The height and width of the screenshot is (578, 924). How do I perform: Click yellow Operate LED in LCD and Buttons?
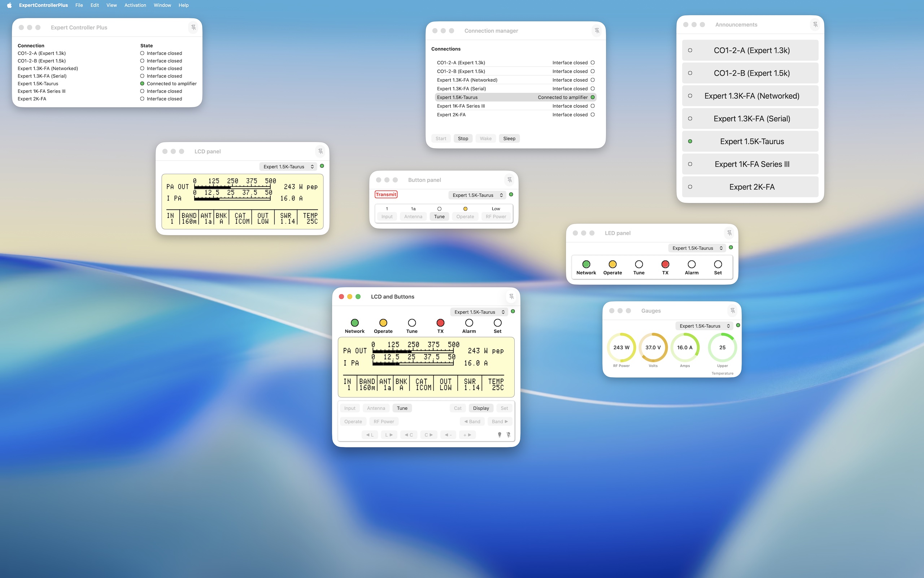pos(383,323)
